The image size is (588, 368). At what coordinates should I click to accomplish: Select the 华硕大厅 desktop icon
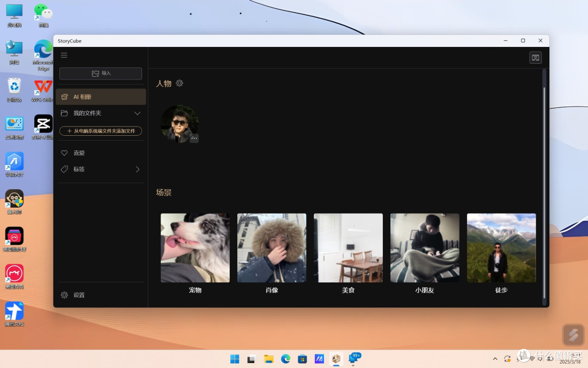pos(14,165)
